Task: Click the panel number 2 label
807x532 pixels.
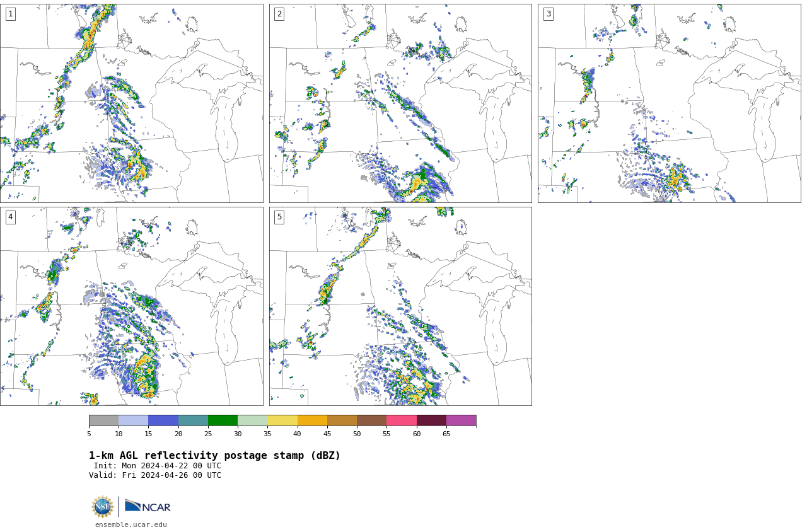Action: (x=279, y=14)
